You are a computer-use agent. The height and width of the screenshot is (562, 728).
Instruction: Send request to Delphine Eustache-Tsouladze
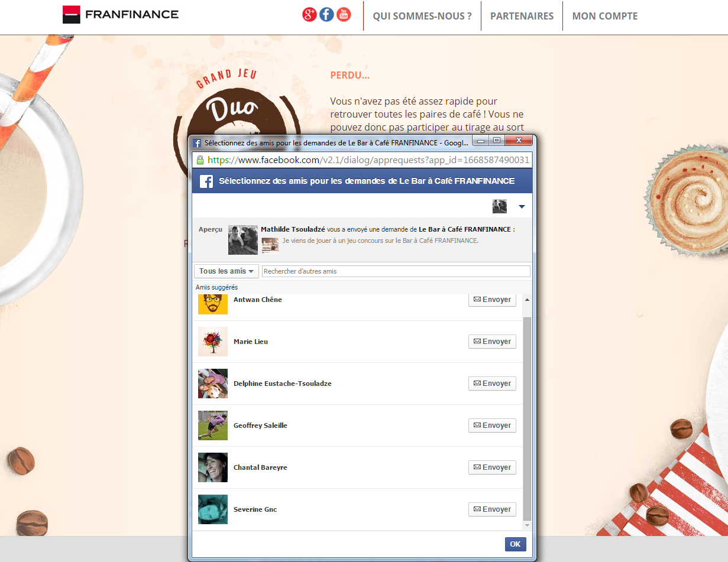[x=492, y=384]
